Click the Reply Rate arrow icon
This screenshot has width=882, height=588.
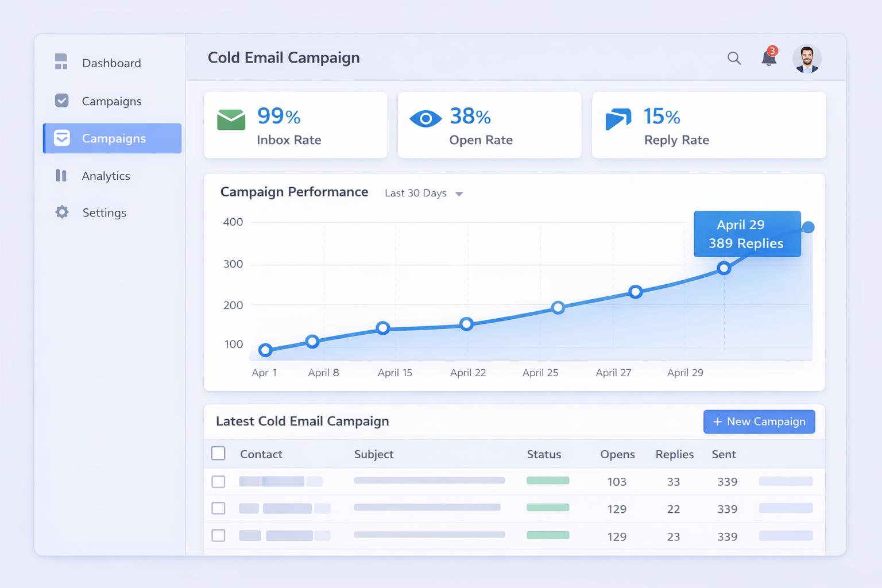pos(618,119)
